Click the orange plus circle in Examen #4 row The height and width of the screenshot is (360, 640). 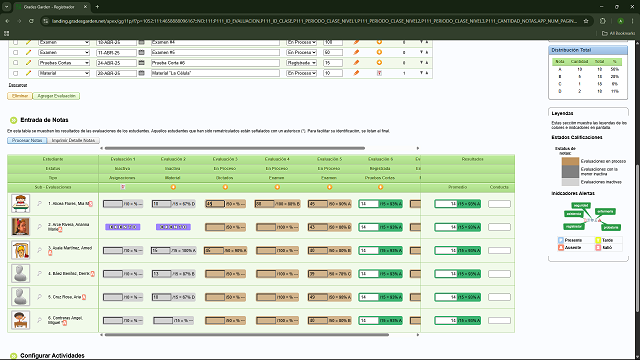pyautogui.click(x=379, y=42)
